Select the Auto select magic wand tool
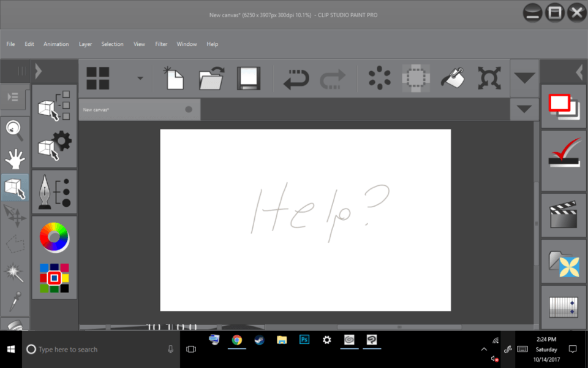This screenshot has height=368, width=588. (15, 272)
